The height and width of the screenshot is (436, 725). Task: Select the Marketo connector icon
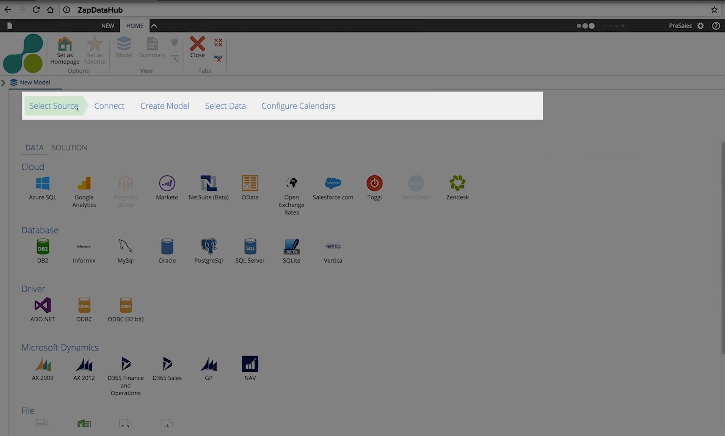[167, 188]
